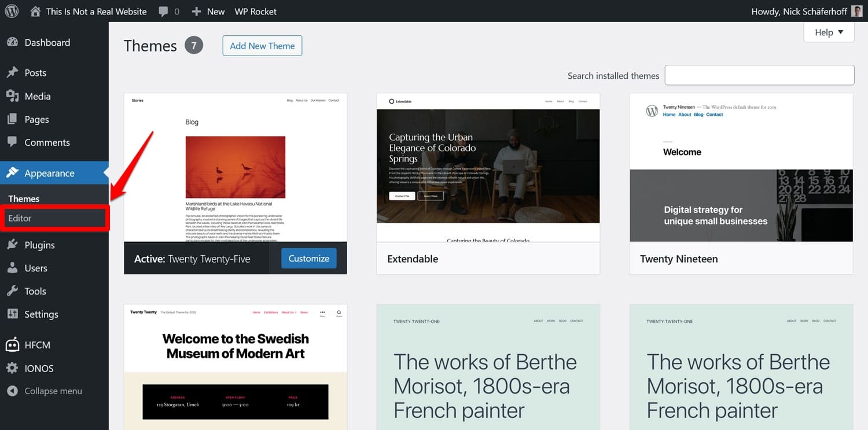The height and width of the screenshot is (430, 868).
Task: Open the Users menu
Action: pyautogui.click(x=36, y=268)
